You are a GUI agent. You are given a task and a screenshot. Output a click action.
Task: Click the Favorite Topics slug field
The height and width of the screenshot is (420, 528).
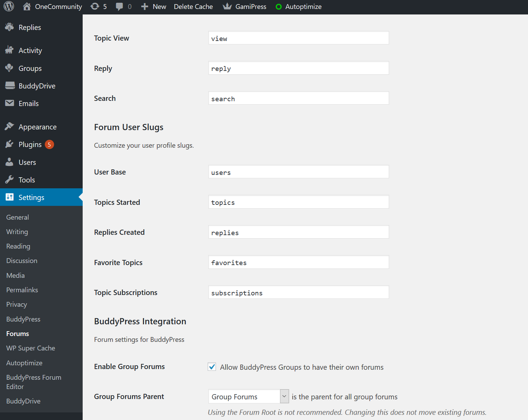click(x=299, y=262)
